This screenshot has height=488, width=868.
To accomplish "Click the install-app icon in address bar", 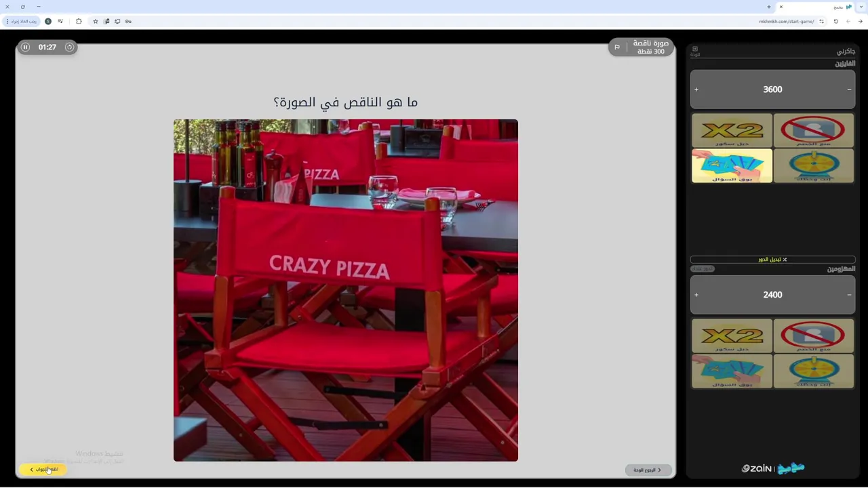I will point(117,22).
